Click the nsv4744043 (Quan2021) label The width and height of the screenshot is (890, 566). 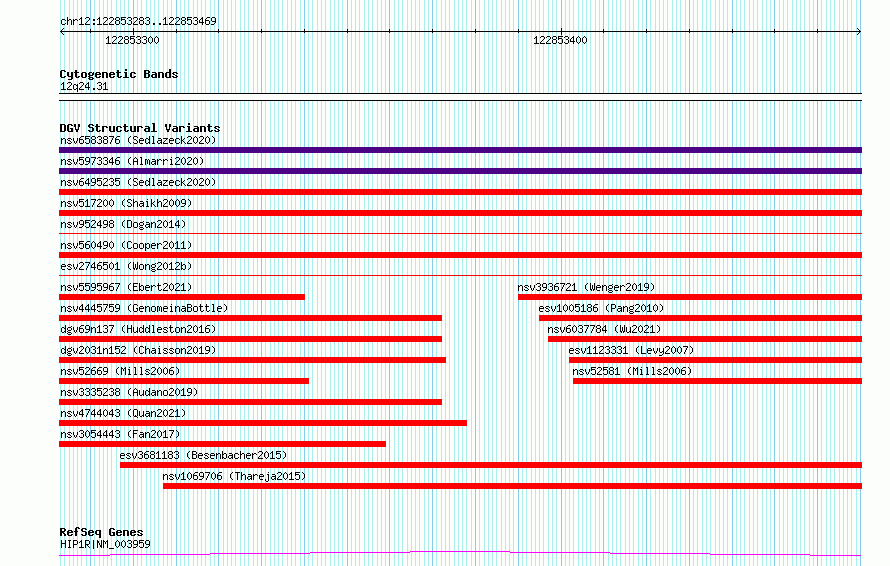click(x=123, y=413)
